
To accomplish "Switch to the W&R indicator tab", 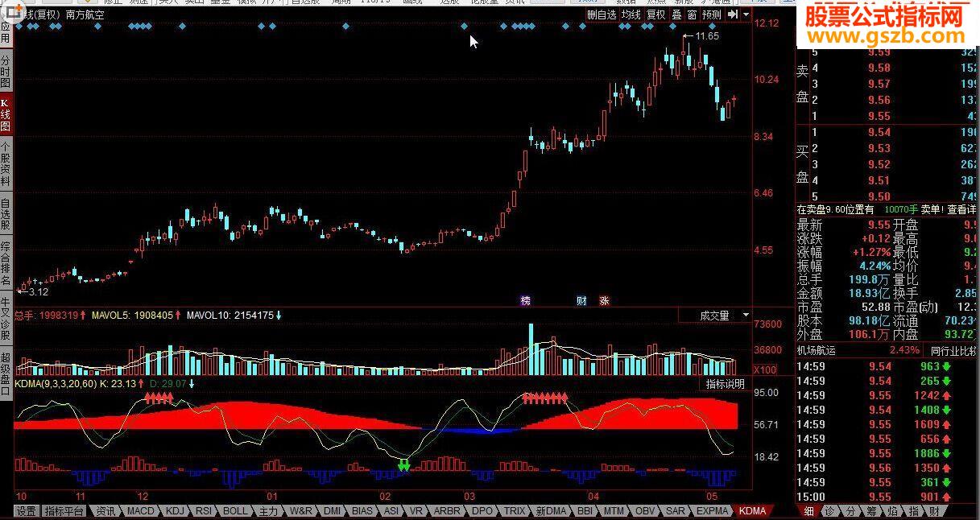I will (x=301, y=511).
